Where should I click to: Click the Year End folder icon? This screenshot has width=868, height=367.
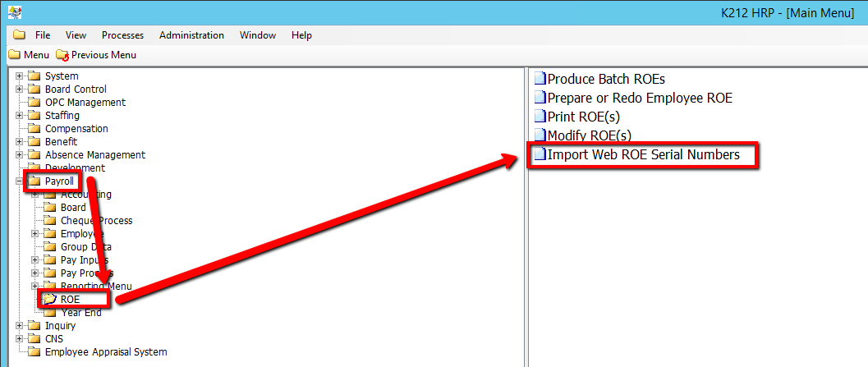[x=50, y=313]
